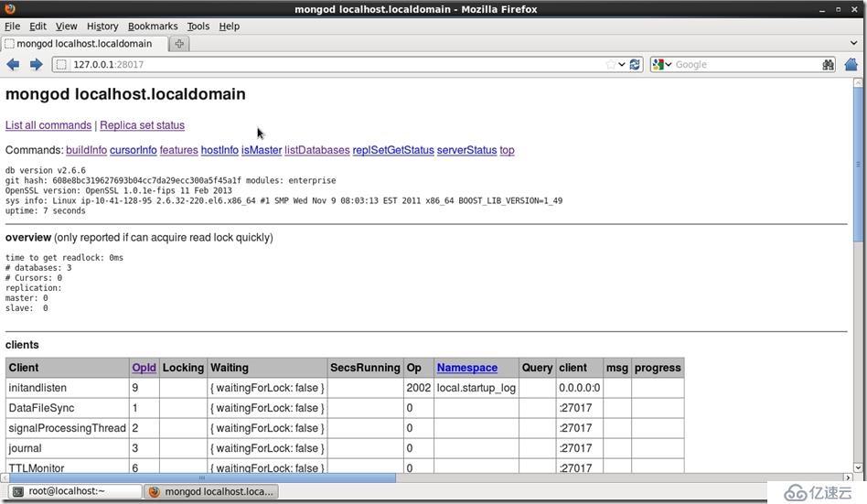Click the horizontal scrollbar right arrow
Viewport: 867px width, 504px height.
tap(848, 477)
